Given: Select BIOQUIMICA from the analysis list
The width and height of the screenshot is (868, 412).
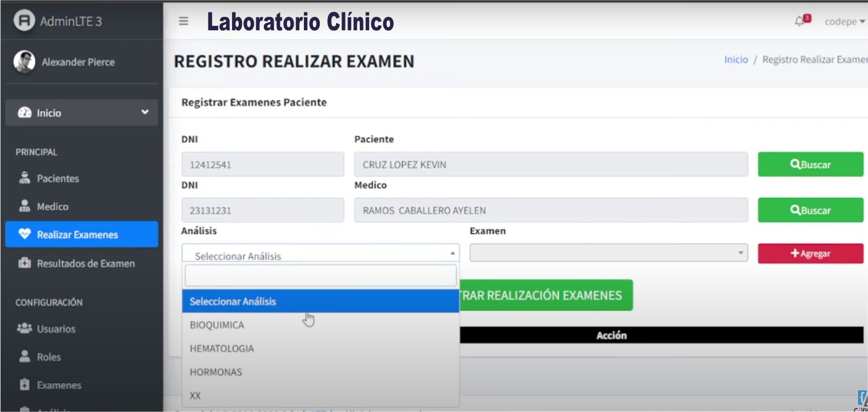Looking at the screenshot, I should (217, 325).
